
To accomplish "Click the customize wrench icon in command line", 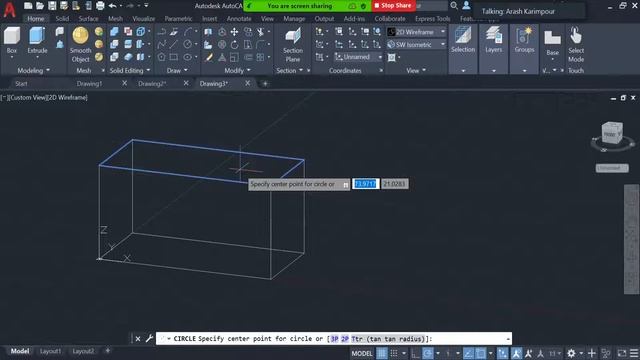I will tap(149, 338).
